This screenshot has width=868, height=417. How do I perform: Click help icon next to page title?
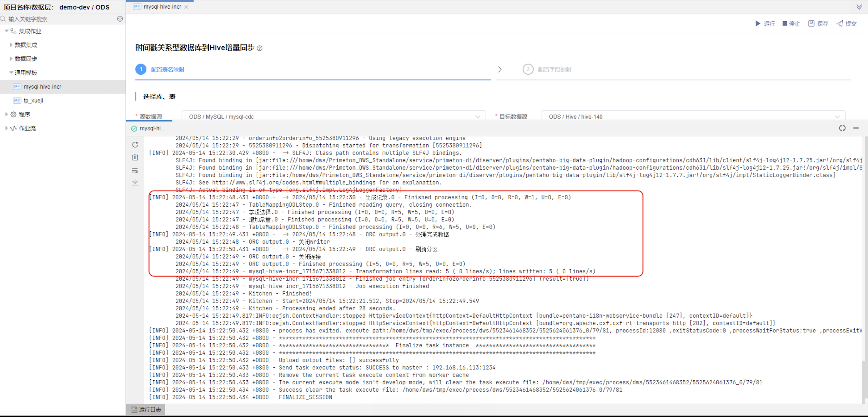coord(259,48)
